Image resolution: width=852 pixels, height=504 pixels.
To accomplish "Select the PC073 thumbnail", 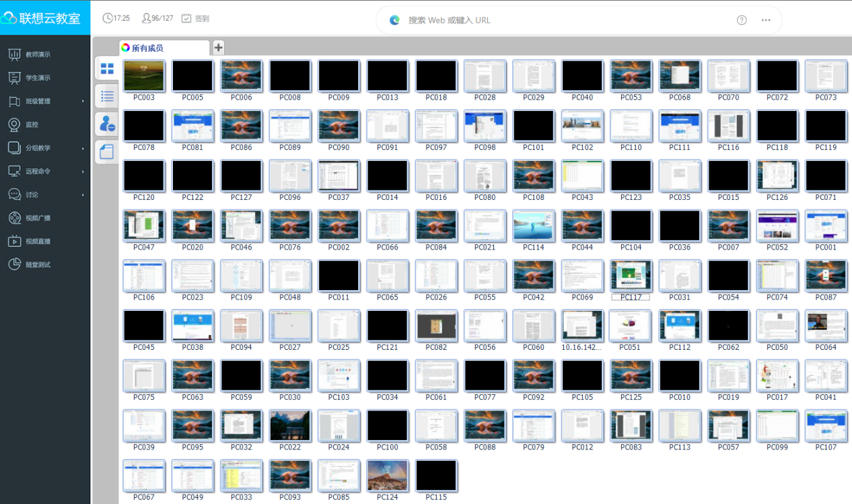I will pyautogui.click(x=826, y=76).
